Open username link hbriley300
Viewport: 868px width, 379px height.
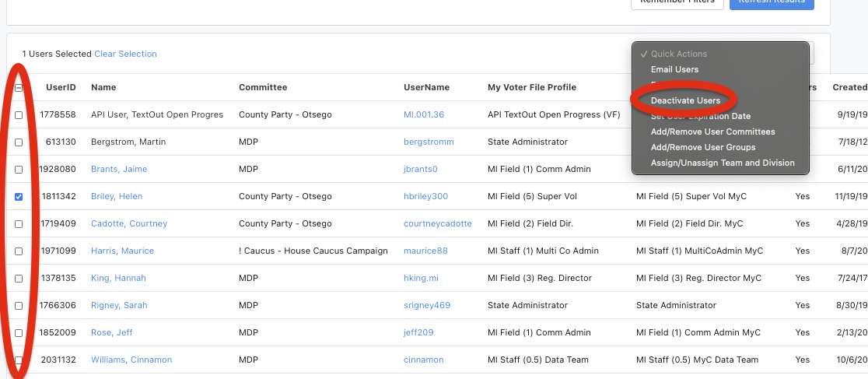click(x=425, y=196)
